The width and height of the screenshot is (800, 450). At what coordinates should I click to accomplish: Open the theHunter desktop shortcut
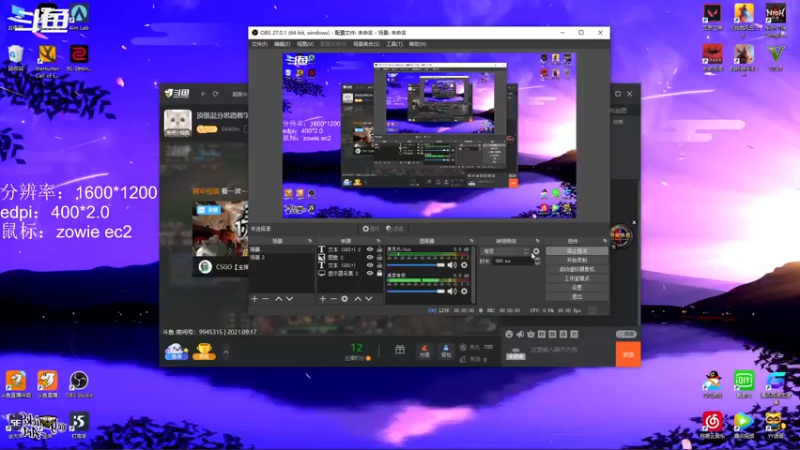pyautogui.click(x=47, y=61)
